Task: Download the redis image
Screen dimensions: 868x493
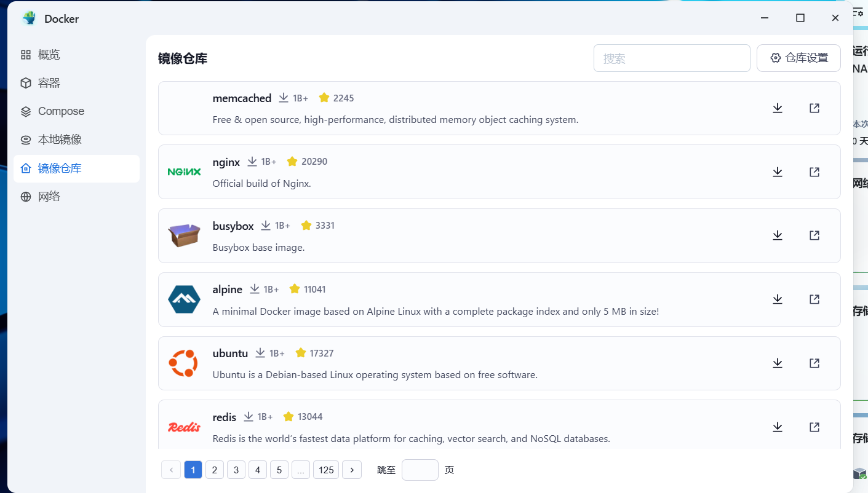Action: click(778, 427)
